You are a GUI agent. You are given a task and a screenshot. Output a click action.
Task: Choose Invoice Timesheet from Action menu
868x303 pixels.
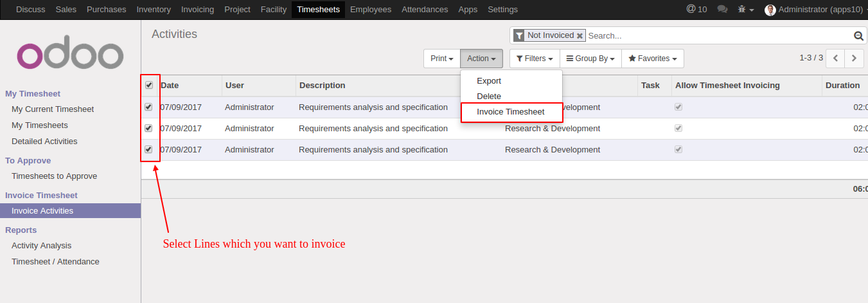coord(511,112)
